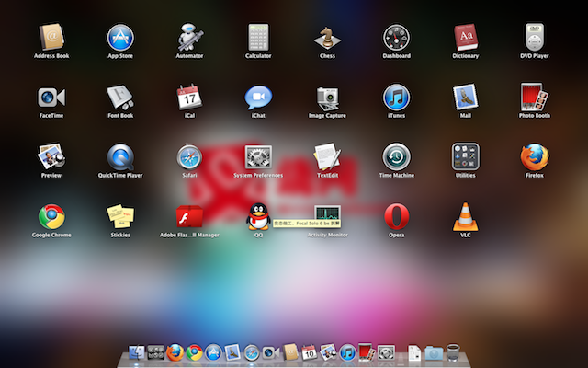Open the Downloads folder stack in the Dock

pos(434,353)
